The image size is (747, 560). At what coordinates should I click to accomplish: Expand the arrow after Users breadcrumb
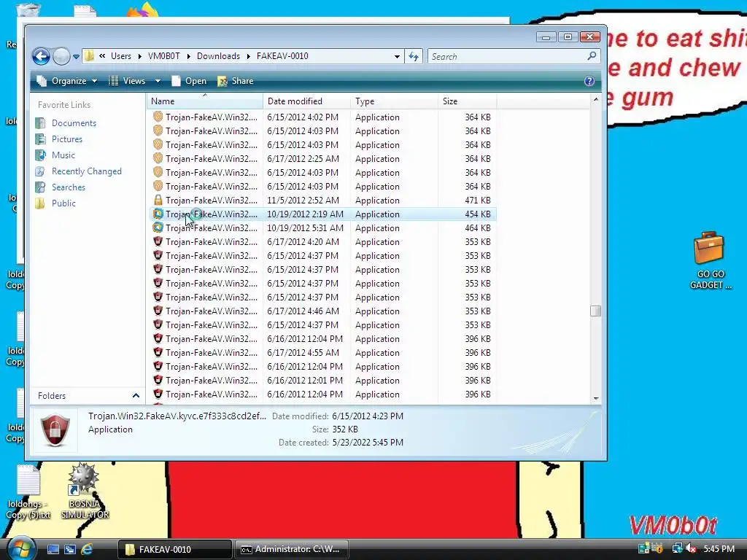pyautogui.click(x=139, y=56)
